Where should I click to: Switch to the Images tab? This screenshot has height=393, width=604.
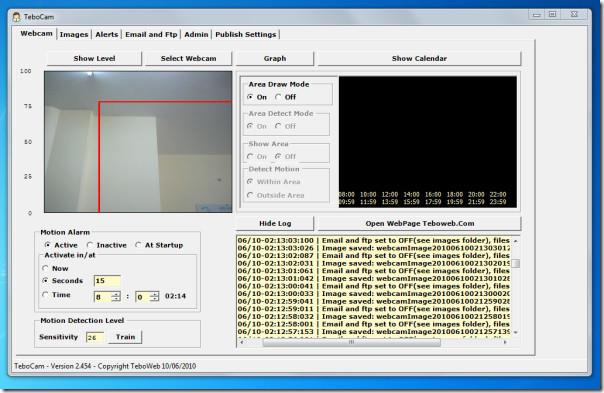[74, 34]
